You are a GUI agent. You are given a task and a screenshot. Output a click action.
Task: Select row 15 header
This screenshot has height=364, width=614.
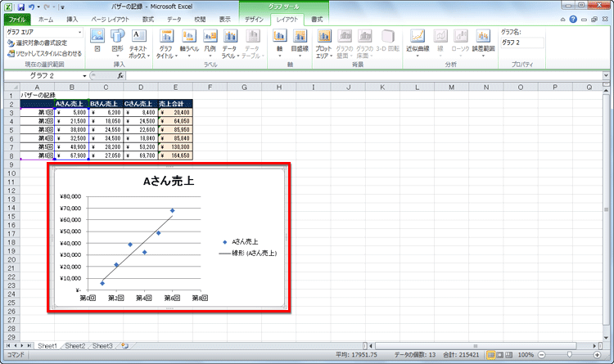(11, 217)
